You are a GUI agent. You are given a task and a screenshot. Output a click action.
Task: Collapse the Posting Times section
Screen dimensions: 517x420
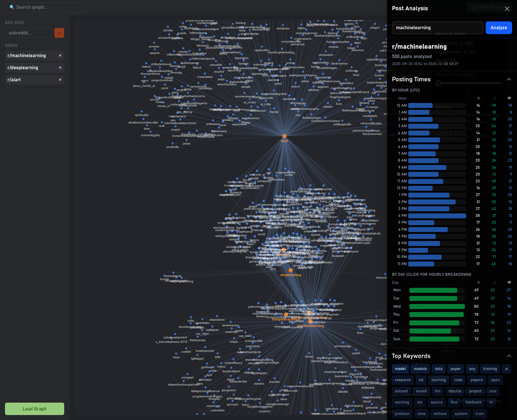click(509, 79)
